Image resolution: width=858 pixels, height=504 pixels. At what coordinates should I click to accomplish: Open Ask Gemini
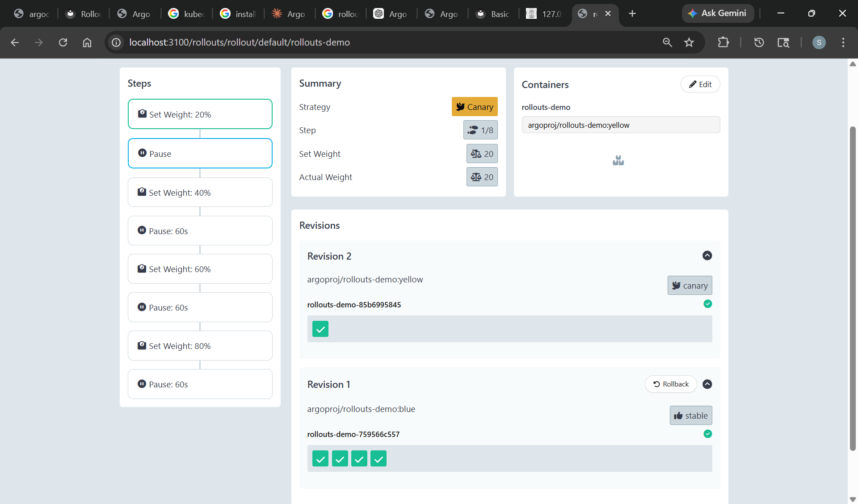coord(718,13)
